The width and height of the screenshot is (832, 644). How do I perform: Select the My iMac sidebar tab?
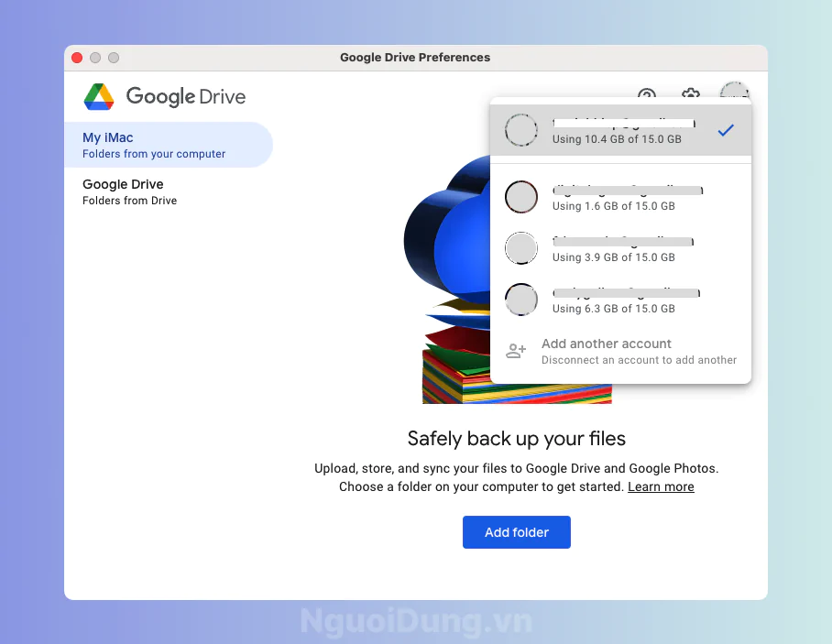(169, 145)
